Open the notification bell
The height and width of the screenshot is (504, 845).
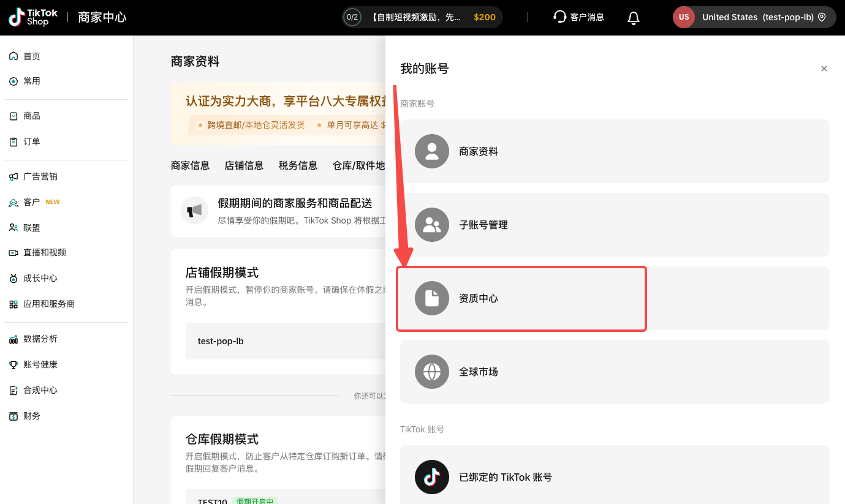[x=634, y=18]
